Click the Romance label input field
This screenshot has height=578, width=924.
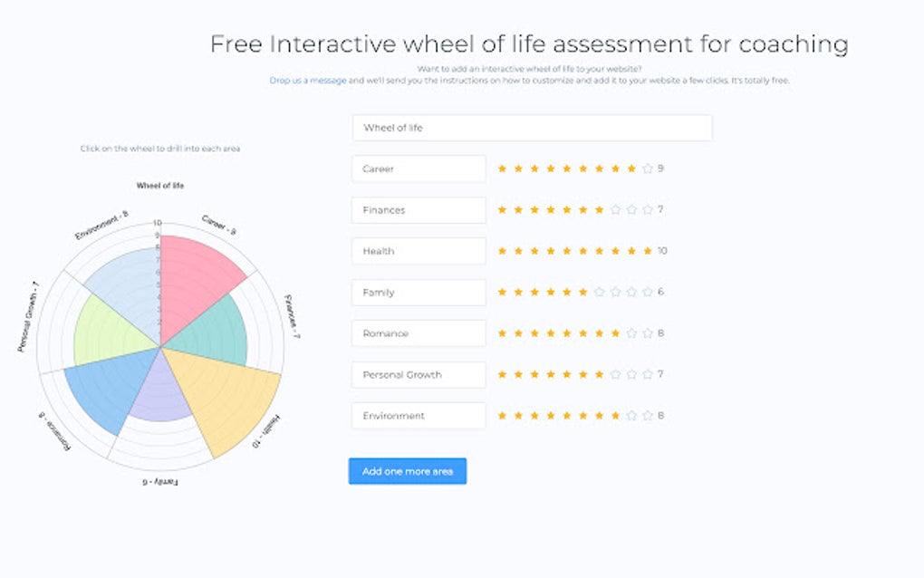pyautogui.click(x=419, y=332)
